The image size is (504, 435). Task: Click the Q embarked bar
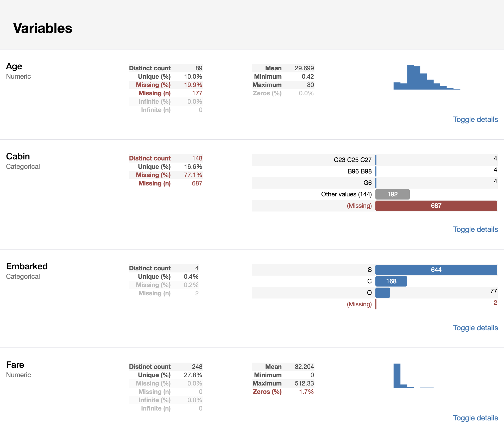tap(383, 293)
